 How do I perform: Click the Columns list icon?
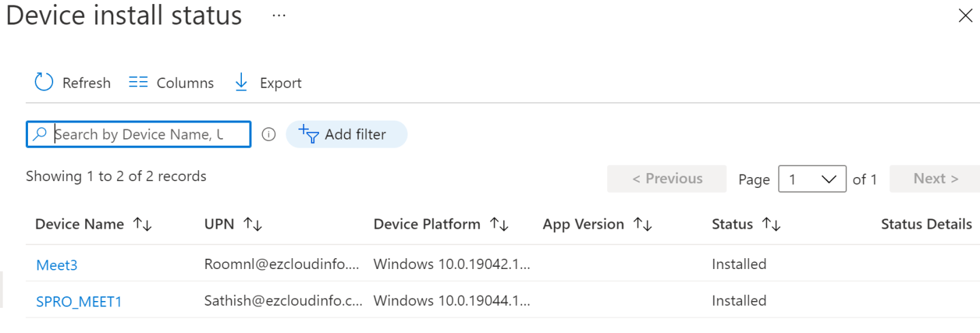coord(138,82)
